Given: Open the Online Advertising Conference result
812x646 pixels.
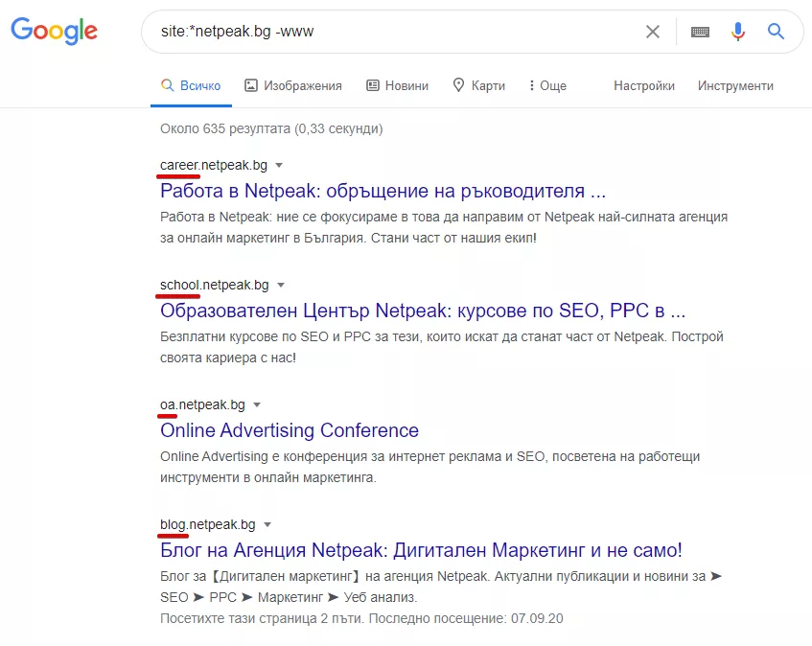Looking at the screenshot, I should click(290, 430).
